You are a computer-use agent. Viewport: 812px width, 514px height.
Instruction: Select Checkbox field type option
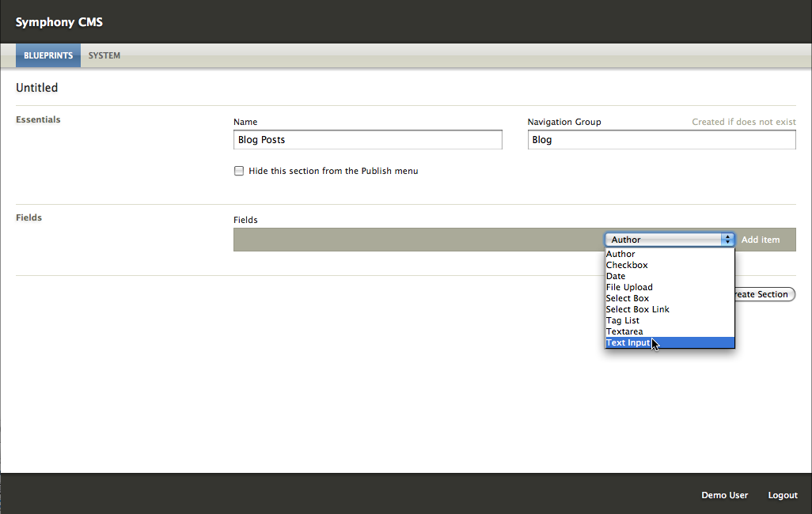(627, 265)
